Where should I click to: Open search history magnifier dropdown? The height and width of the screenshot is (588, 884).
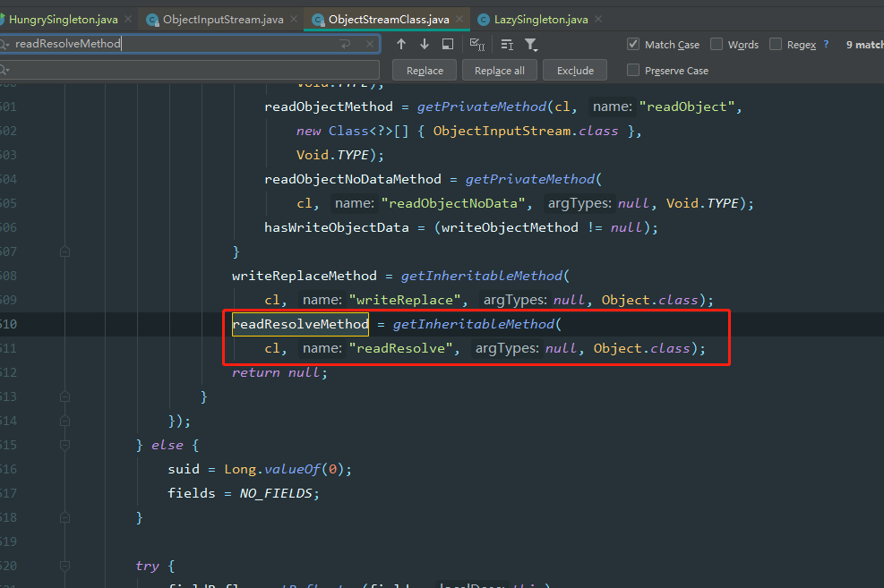[4, 44]
